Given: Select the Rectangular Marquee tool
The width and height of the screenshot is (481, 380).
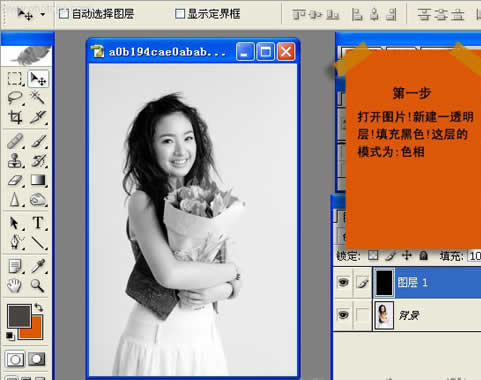Looking at the screenshot, I should coord(15,79).
